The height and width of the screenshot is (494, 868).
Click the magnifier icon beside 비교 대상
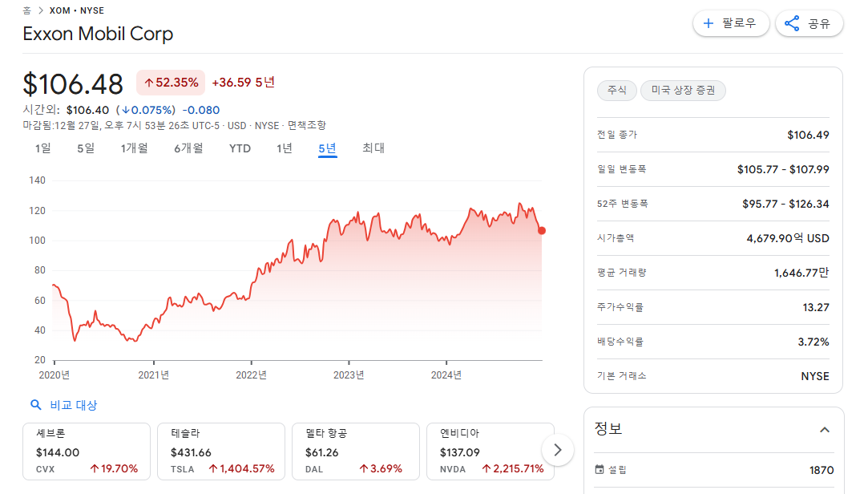tap(36, 405)
